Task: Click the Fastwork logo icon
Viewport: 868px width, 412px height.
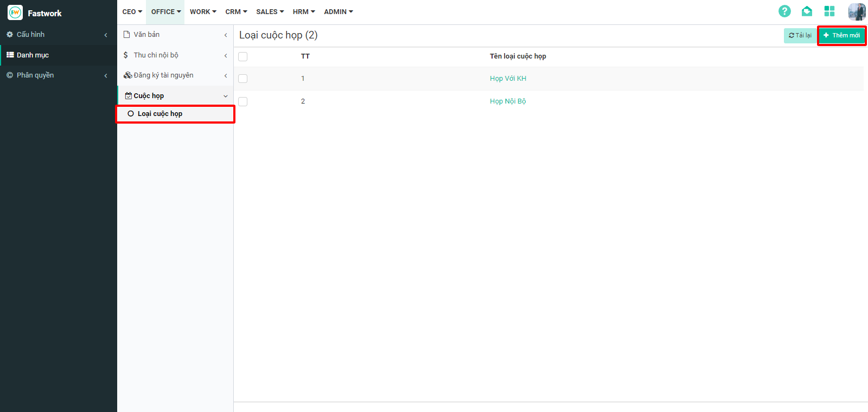Action: click(x=15, y=12)
